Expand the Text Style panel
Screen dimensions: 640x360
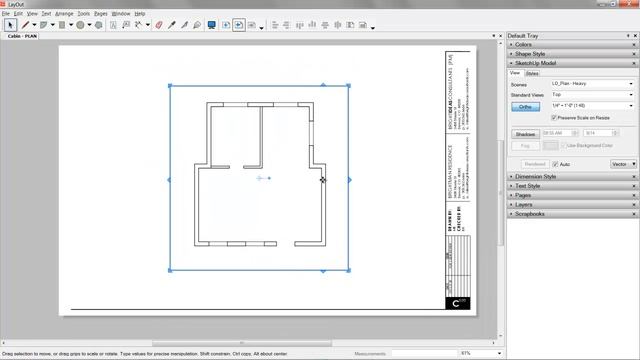(x=527, y=186)
